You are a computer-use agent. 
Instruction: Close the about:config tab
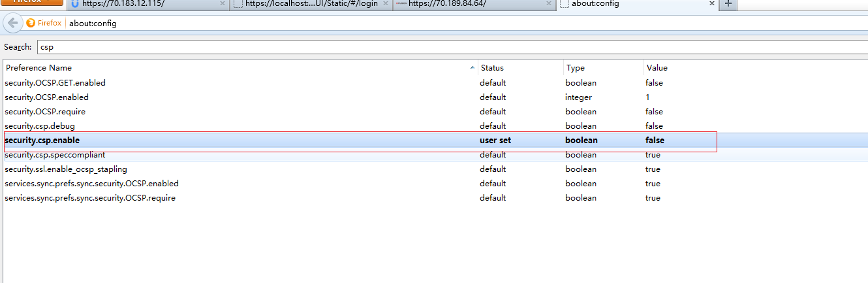point(712,4)
